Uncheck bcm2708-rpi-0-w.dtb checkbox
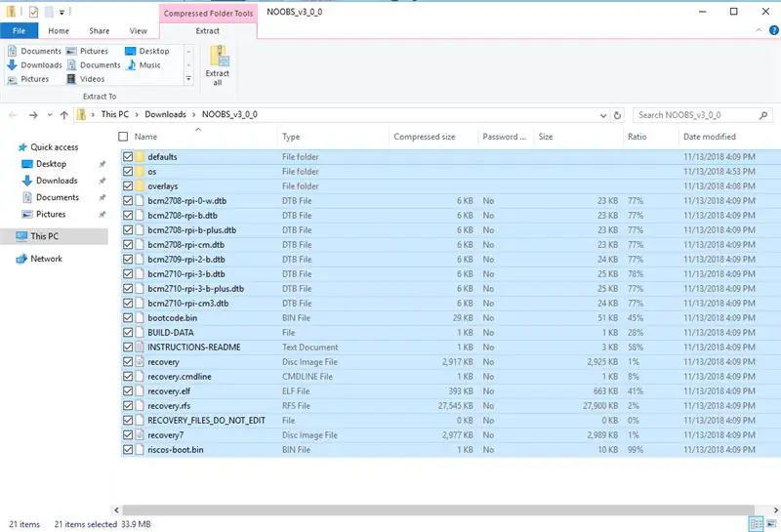 128,201
